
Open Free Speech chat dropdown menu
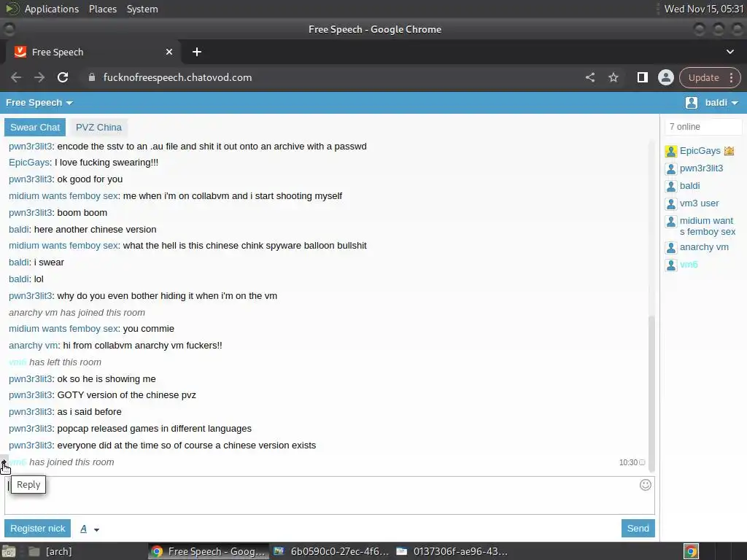click(x=39, y=103)
